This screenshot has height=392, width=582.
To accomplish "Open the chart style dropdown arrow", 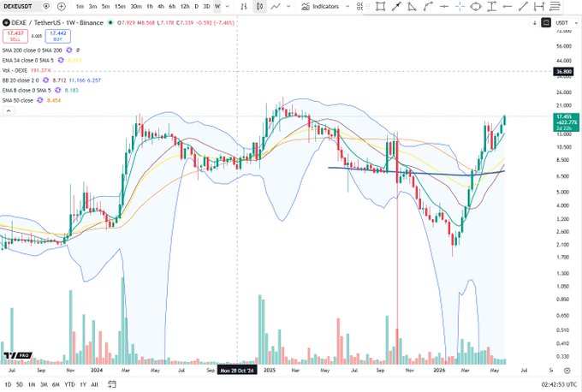I will (x=288, y=6).
